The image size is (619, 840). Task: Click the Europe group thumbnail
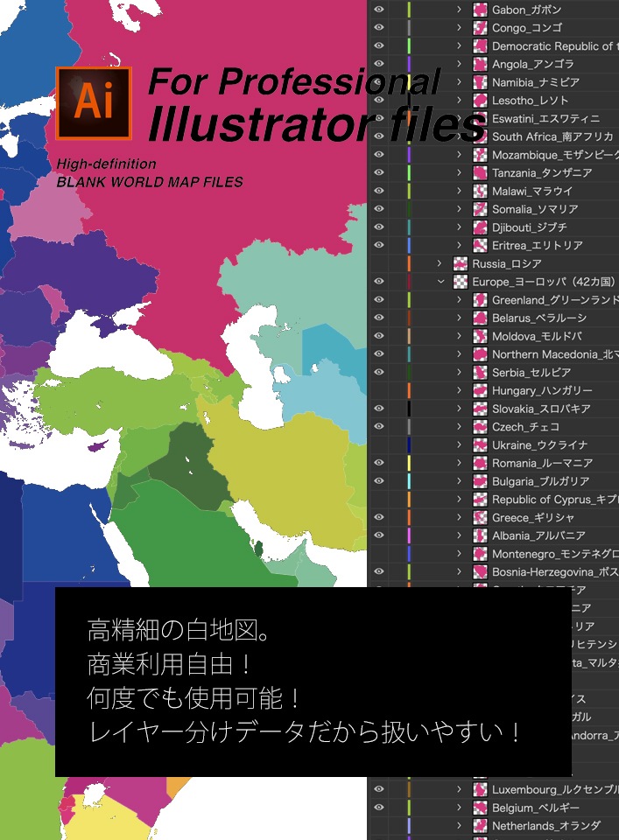461,281
